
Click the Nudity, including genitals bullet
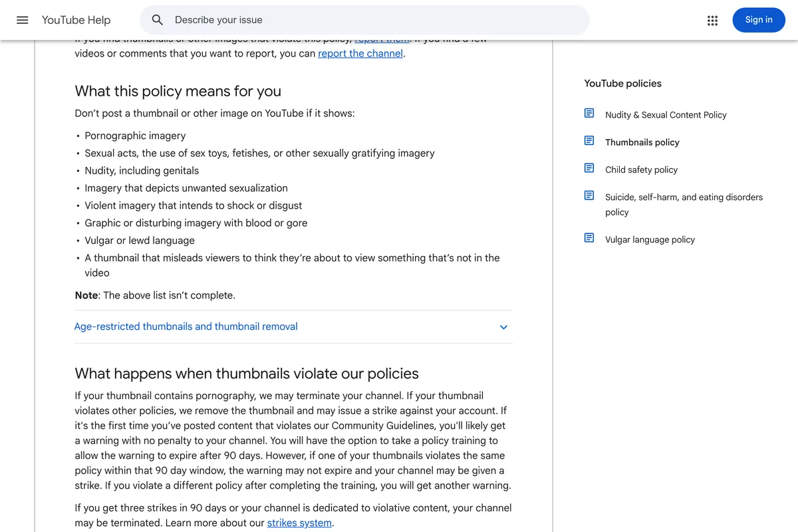coord(142,170)
